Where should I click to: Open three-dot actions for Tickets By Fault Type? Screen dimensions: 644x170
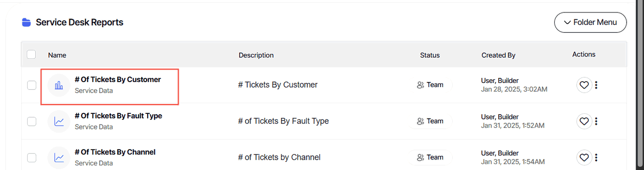click(x=596, y=121)
